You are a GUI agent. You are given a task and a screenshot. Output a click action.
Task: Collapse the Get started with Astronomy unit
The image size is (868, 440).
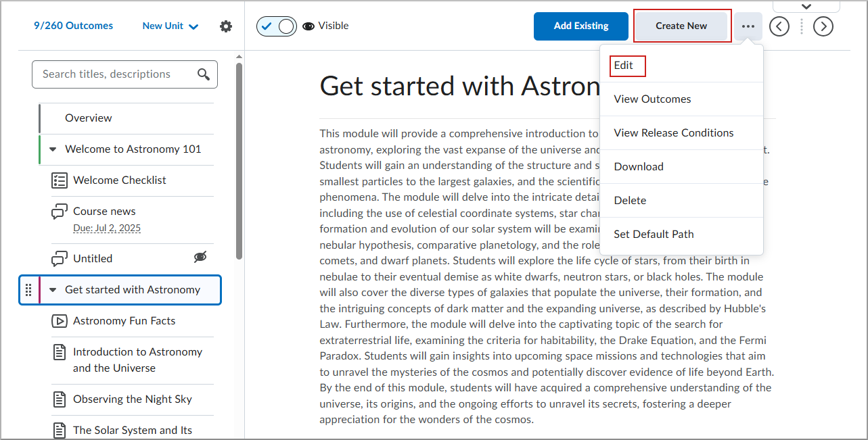click(53, 289)
